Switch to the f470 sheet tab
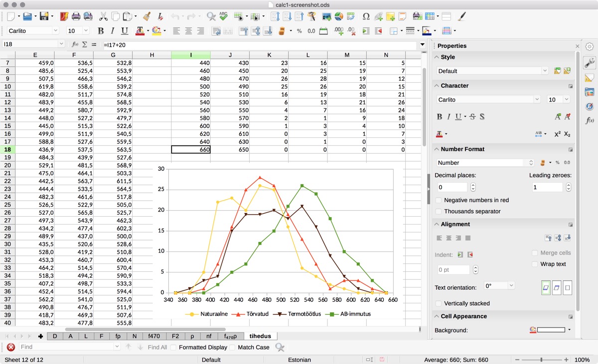The image size is (598, 364). click(x=154, y=336)
